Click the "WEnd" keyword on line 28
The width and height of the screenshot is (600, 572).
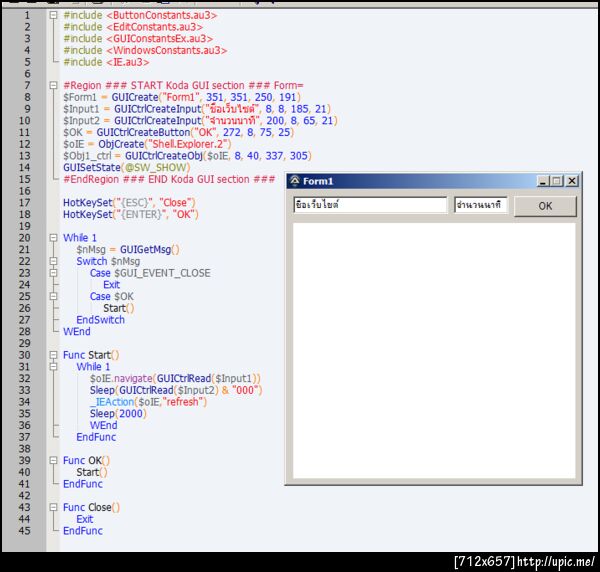[x=77, y=331]
